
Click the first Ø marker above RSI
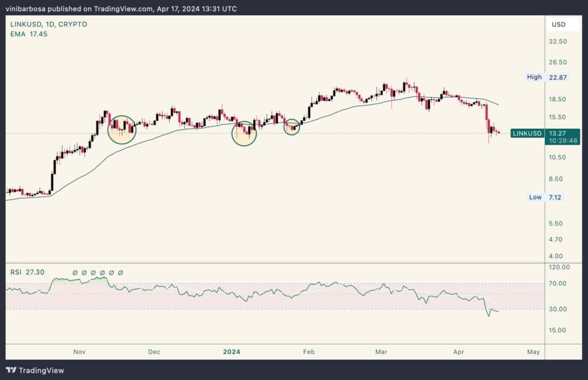[x=75, y=272]
